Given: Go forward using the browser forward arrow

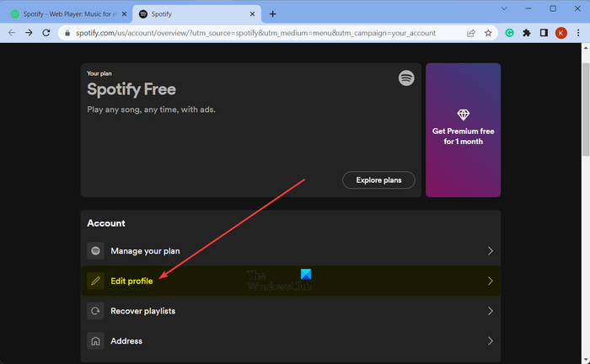Looking at the screenshot, I should pos(29,33).
